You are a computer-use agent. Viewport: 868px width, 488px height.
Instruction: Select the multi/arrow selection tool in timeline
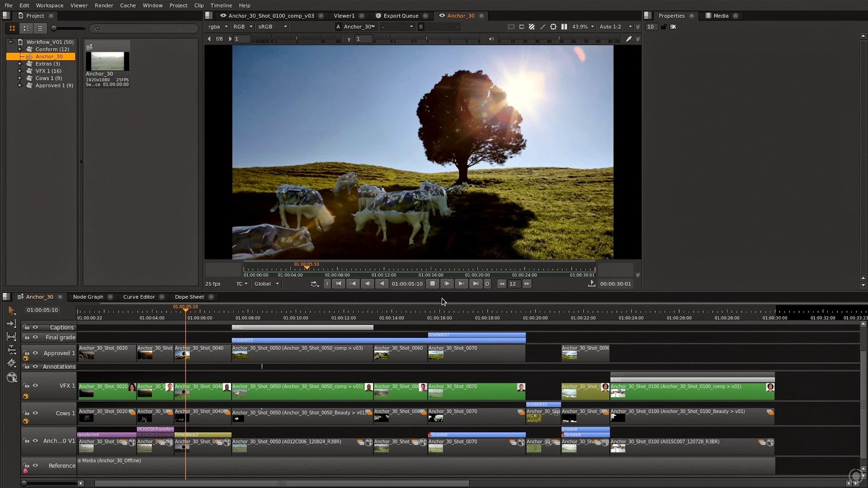(x=11, y=311)
